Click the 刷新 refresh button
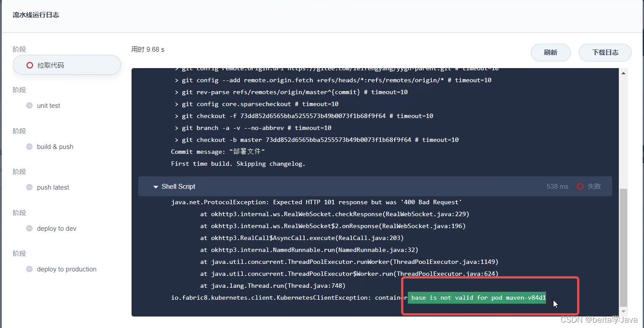 550,53
